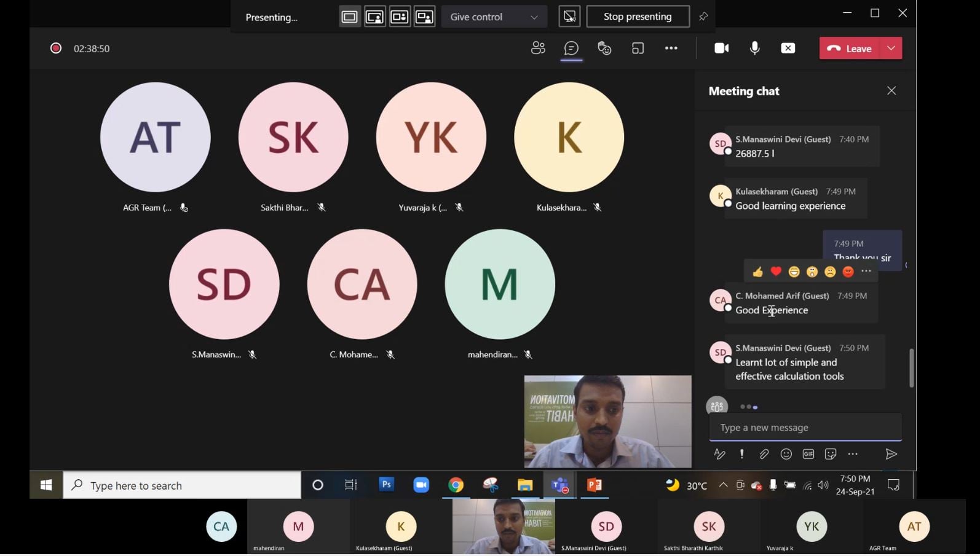This screenshot has width=980, height=556.
Task: Focus the Type a new message field
Action: click(805, 428)
